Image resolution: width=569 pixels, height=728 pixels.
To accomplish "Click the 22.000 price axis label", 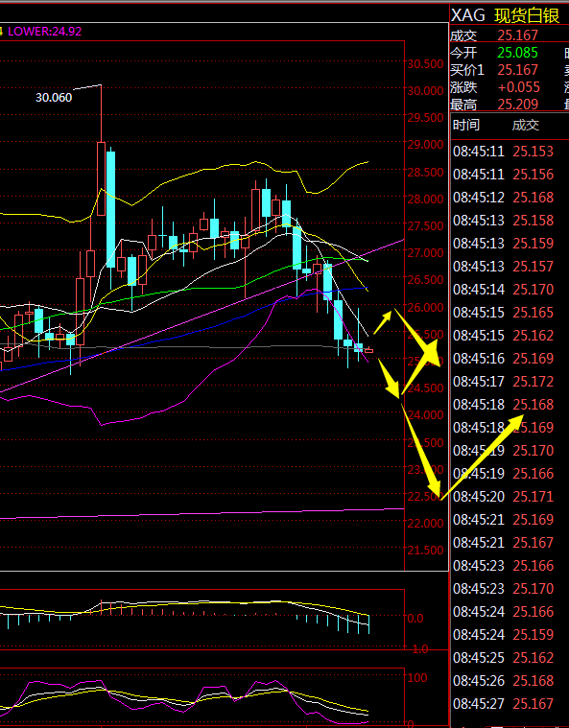I will pos(425,524).
